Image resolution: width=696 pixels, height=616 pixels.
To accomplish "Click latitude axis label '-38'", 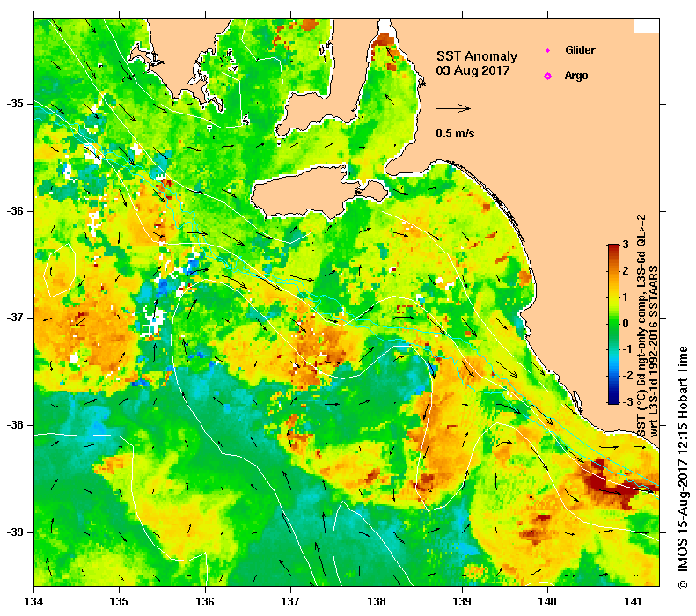I will [x=14, y=425].
